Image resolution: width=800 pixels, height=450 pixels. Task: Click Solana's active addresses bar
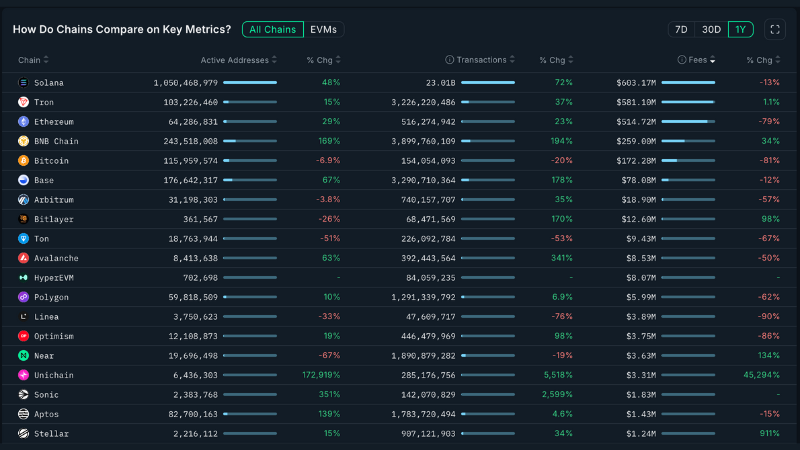click(x=249, y=82)
